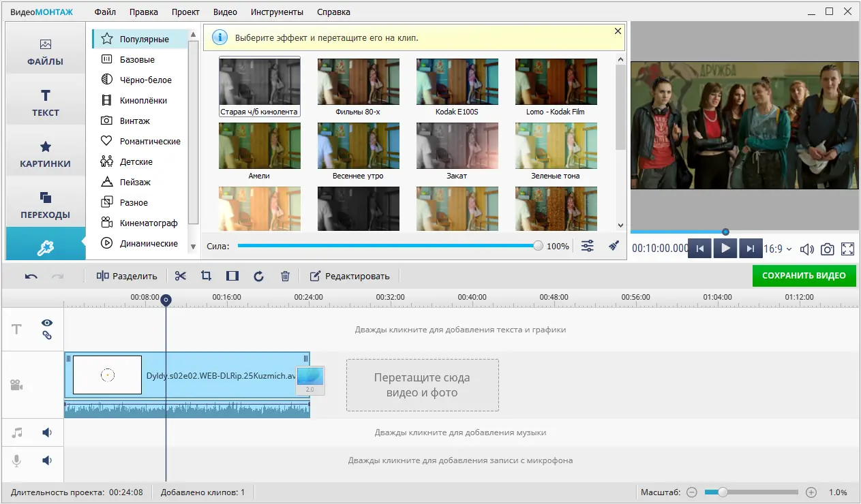Click the Разделить button
This screenshot has height=504, width=861.
[x=127, y=276]
